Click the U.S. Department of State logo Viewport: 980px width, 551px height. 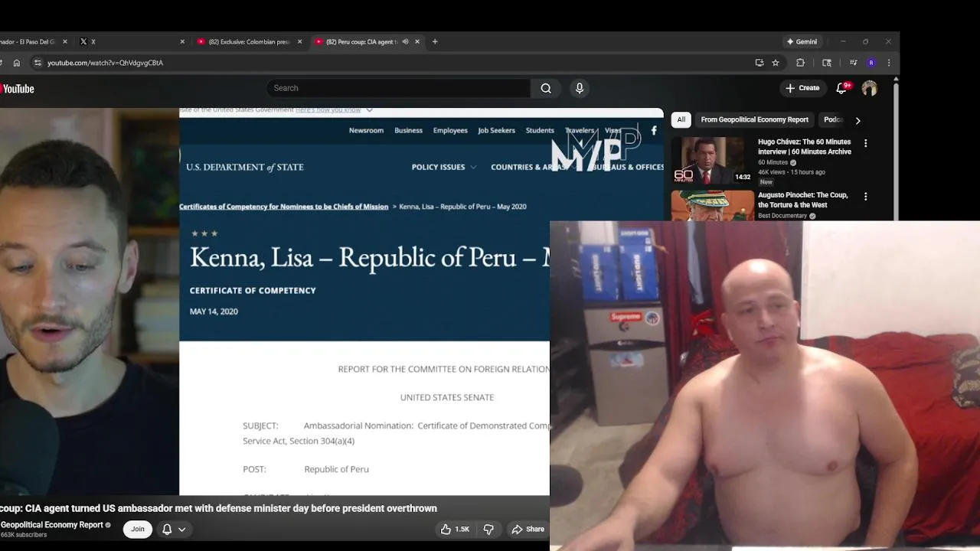click(x=244, y=167)
